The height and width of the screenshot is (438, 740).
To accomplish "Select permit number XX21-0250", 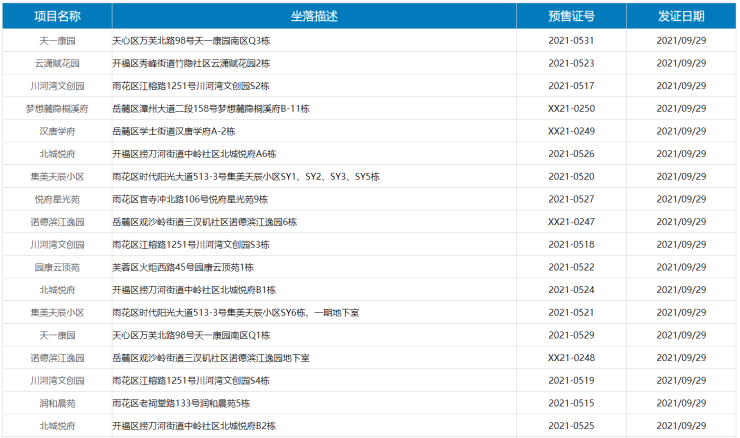I will coord(571,108).
